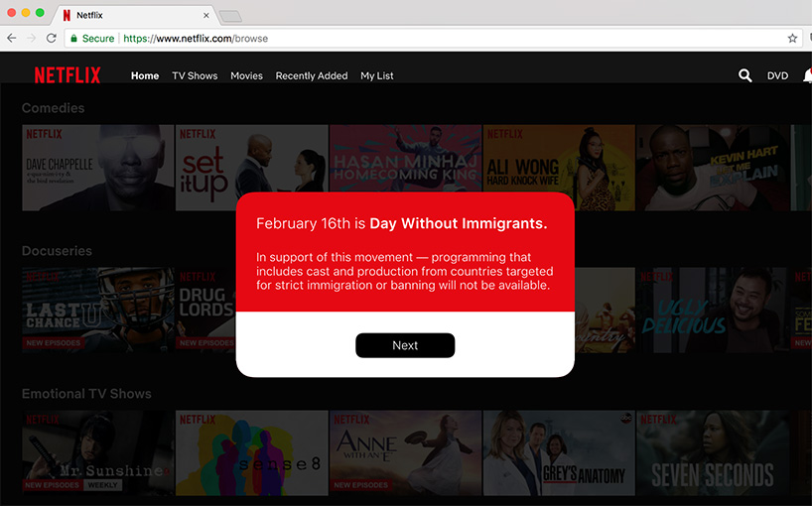Viewport: 812px width, 506px height.
Task: Open the Last Chance U thumbnail
Action: tap(98, 310)
